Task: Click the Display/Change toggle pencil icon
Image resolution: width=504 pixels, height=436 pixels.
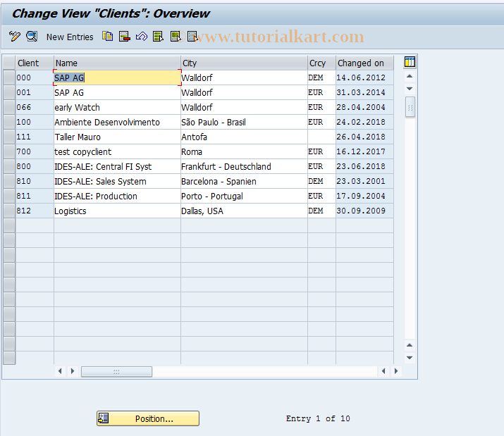Action: [x=15, y=37]
